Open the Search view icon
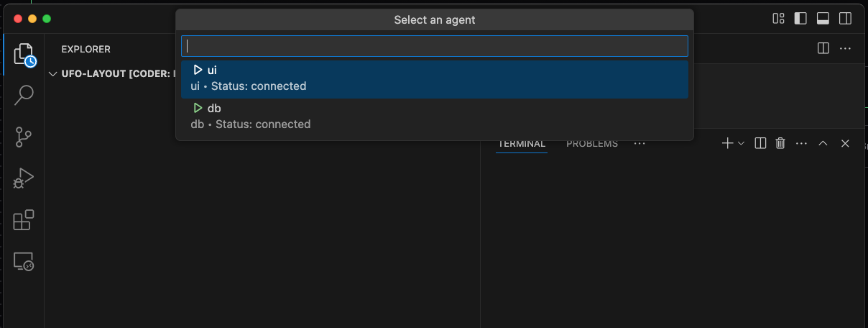868x328 pixels. point(24,95)
